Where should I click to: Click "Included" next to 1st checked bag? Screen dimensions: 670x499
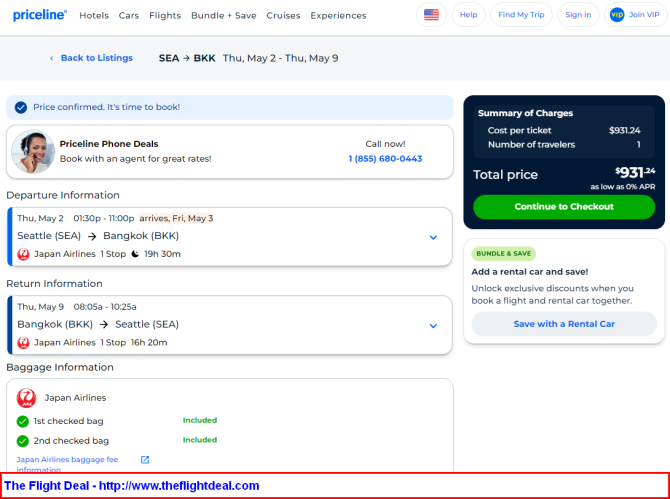[x=200, y=420]
